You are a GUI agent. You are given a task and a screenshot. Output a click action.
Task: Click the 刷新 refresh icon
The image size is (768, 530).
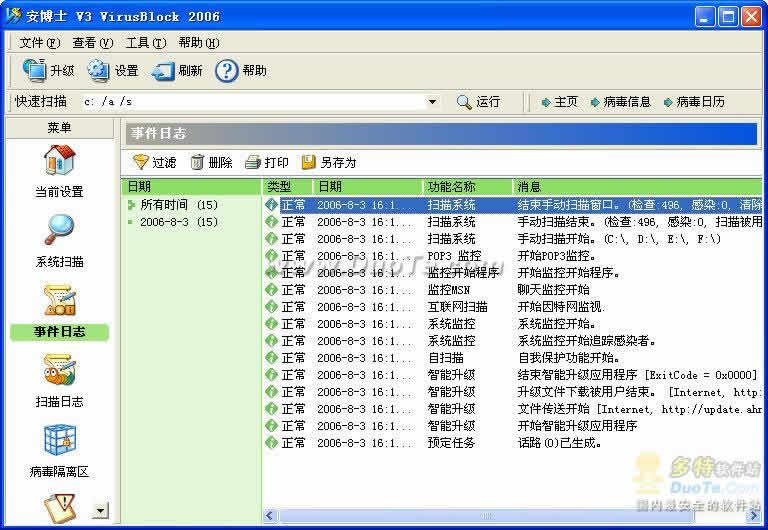163,72
